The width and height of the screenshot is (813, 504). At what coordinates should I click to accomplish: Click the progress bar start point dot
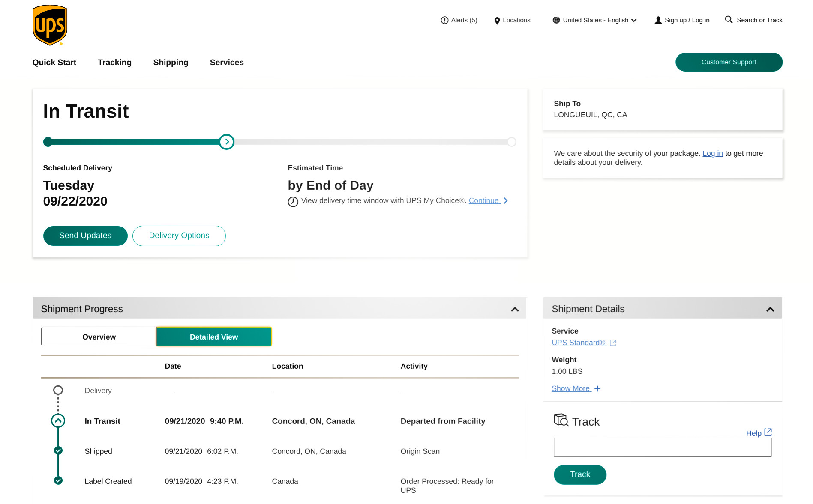point(48,142)
